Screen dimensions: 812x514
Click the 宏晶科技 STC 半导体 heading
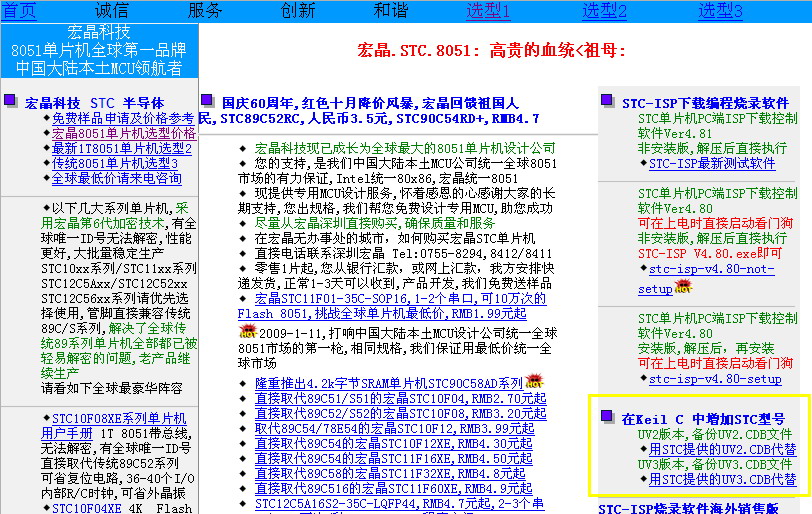pyautogui.click(x=94, y=103)
